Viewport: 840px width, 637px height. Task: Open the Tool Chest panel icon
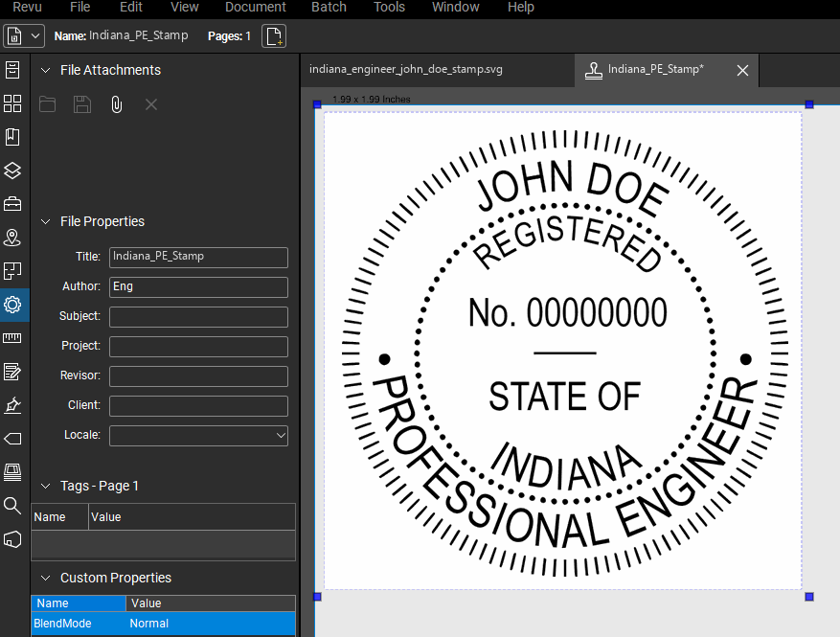pyautogui.click(x=12, y=204)
